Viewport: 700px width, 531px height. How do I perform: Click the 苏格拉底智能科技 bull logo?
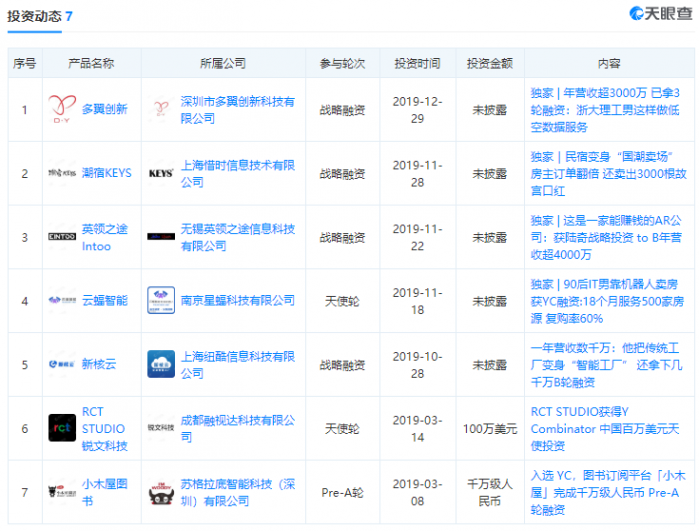(161, 492)
